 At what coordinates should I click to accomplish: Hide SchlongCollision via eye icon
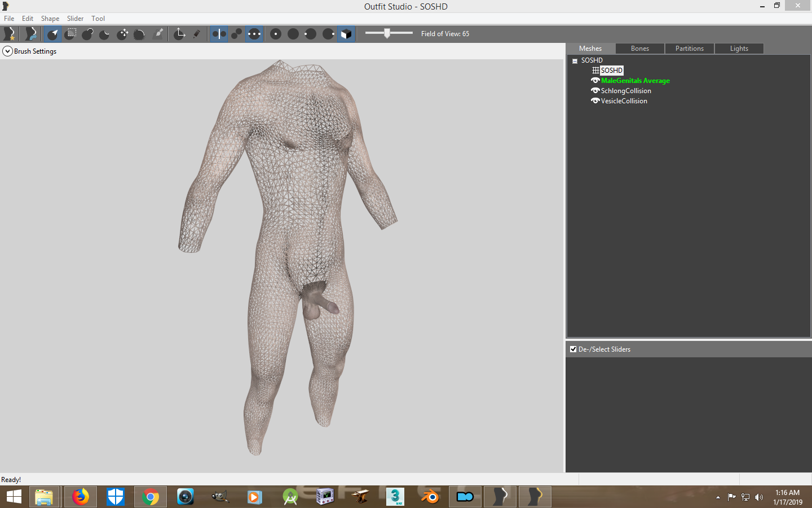[595, 91]
